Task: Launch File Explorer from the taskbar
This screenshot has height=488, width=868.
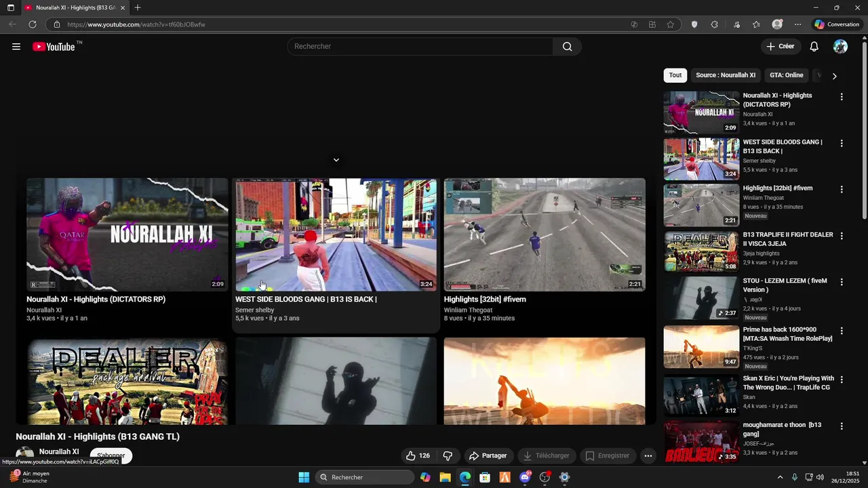Action: pyautogui.click(x=445, y=477)
